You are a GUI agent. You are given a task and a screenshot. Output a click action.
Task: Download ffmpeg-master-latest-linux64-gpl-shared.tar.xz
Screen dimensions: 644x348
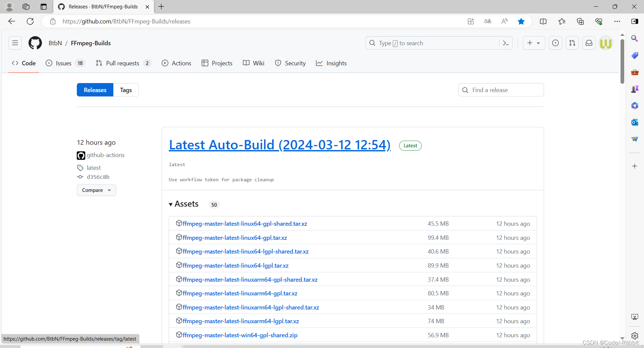[245, 224]
